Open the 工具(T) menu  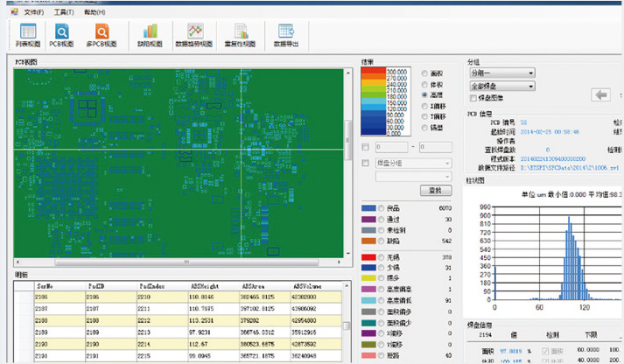coord(63,12)
